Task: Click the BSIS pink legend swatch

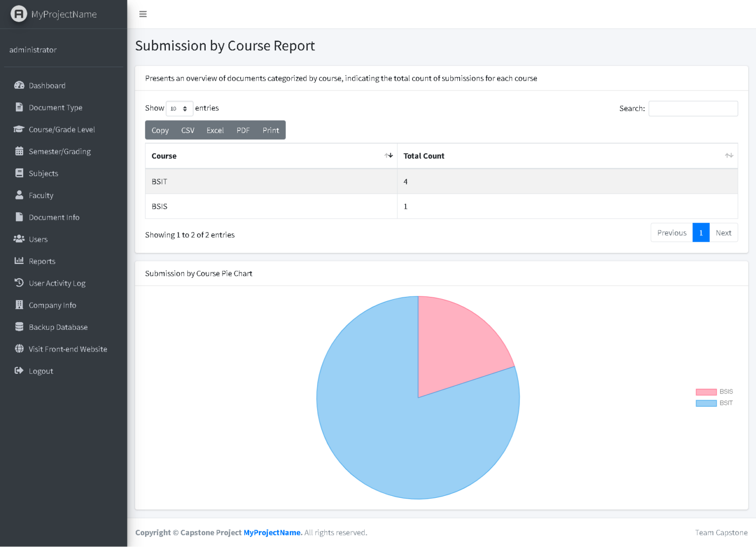Action: coord(705,391)
